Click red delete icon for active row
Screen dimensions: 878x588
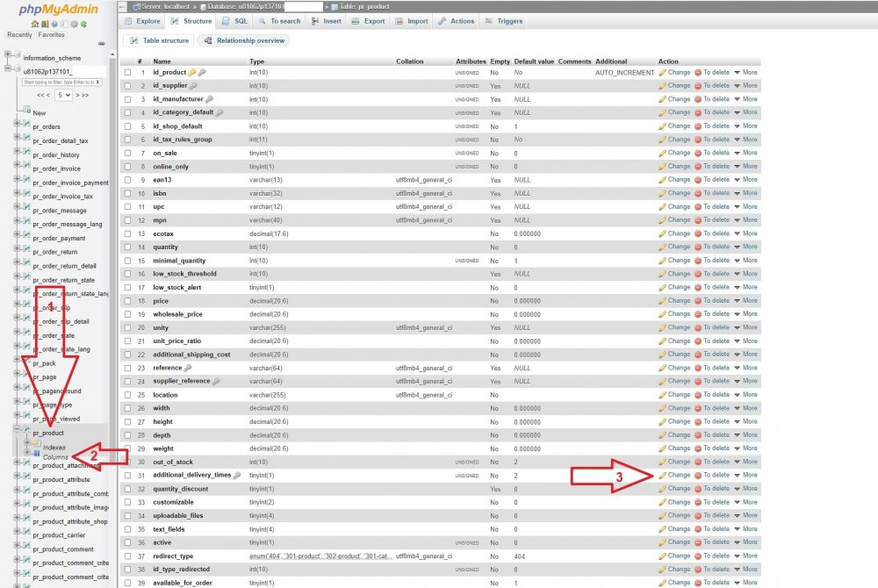pyautogui.click(x=698, y=542)
